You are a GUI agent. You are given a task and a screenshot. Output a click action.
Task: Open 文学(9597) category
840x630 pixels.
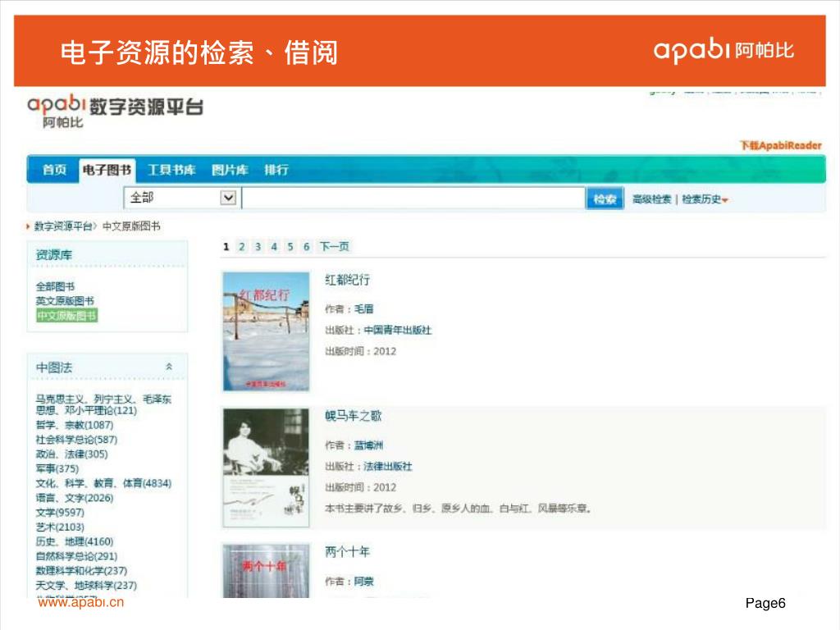coord(59,512)
